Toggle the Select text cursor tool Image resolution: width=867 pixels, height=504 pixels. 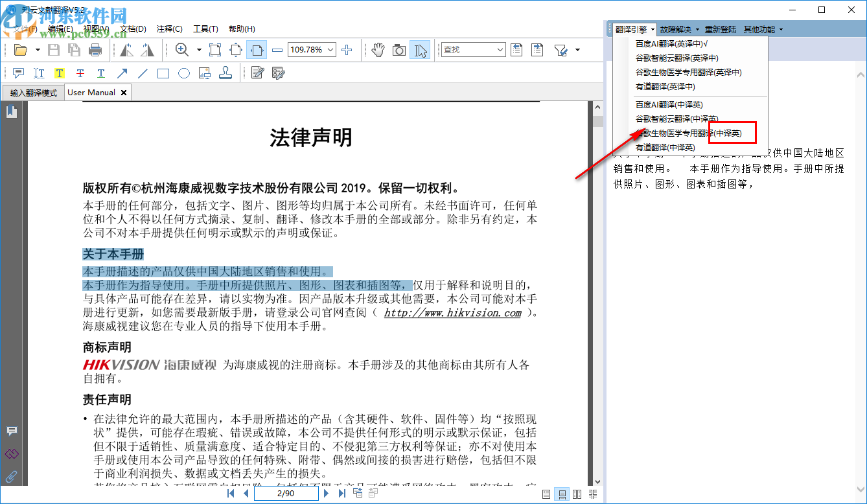point(420,50)
